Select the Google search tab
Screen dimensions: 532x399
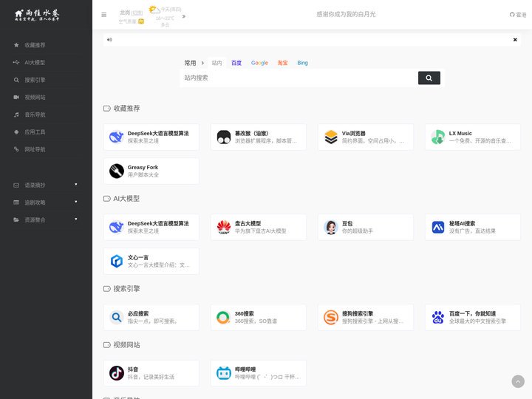click(x=259, y=63)
